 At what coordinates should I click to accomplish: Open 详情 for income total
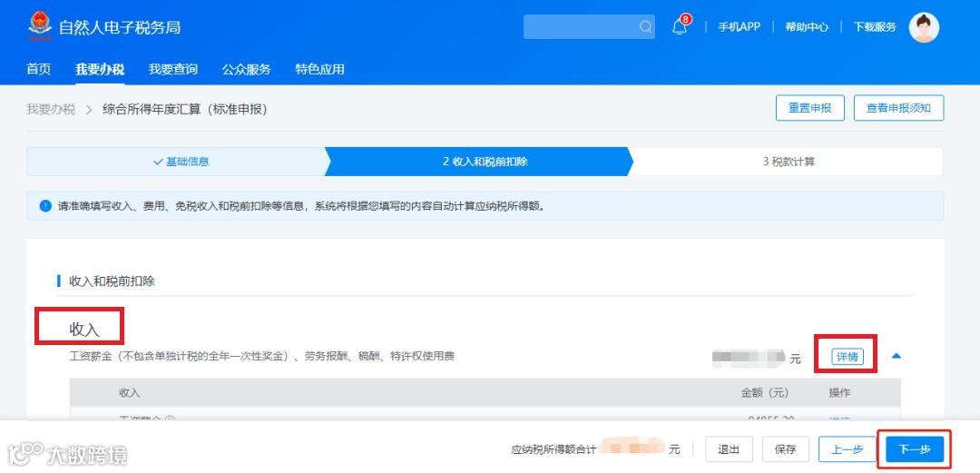(x=847, y=357)
